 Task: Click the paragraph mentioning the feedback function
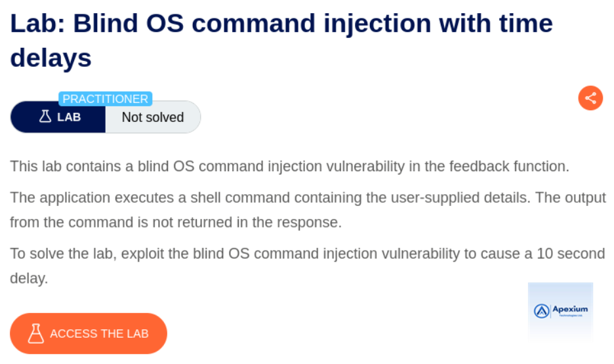(289, 166)
